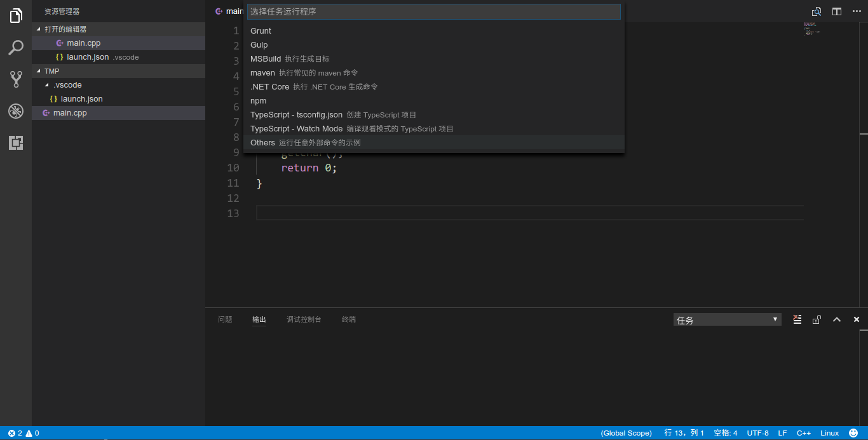Open the Source Control view

tap(16, 79)
